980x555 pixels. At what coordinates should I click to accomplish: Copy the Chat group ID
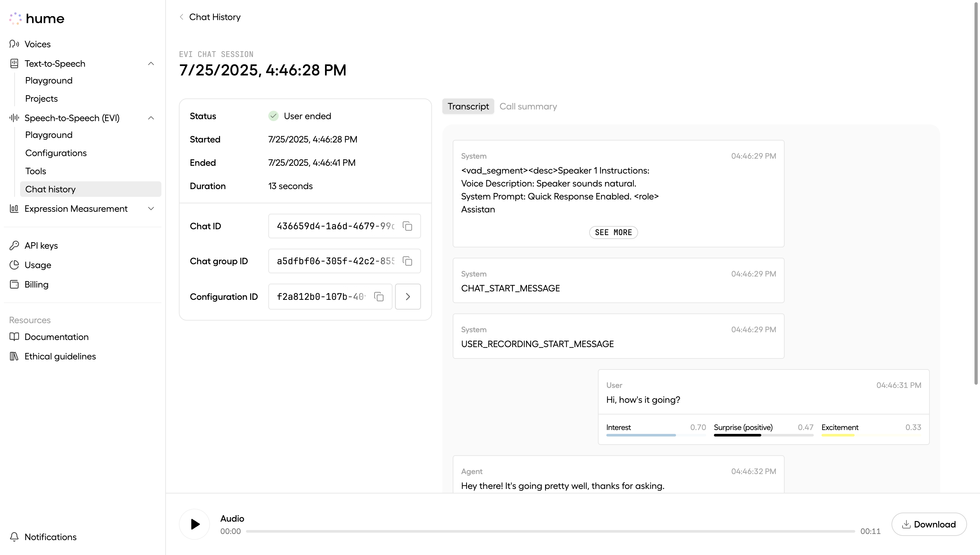tap(407, 261)
